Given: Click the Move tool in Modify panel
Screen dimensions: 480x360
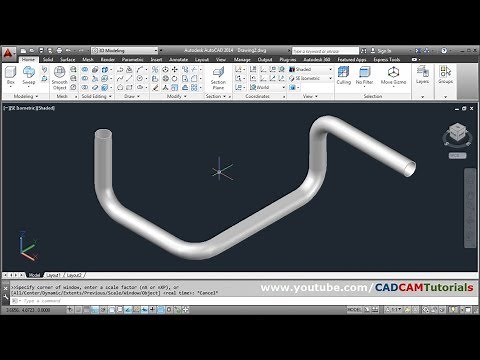Looking at the screenshot, I should click(x=174, y=70).
